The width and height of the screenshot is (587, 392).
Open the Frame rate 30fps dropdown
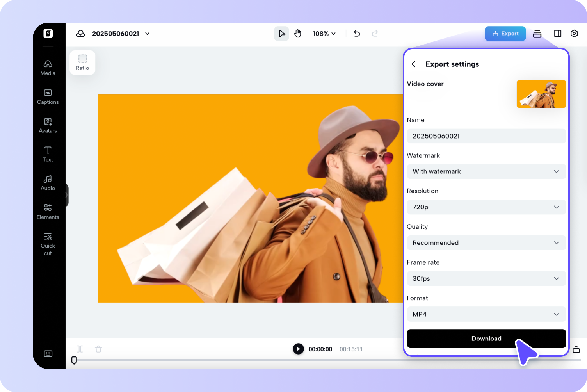(x=486, y=278)
